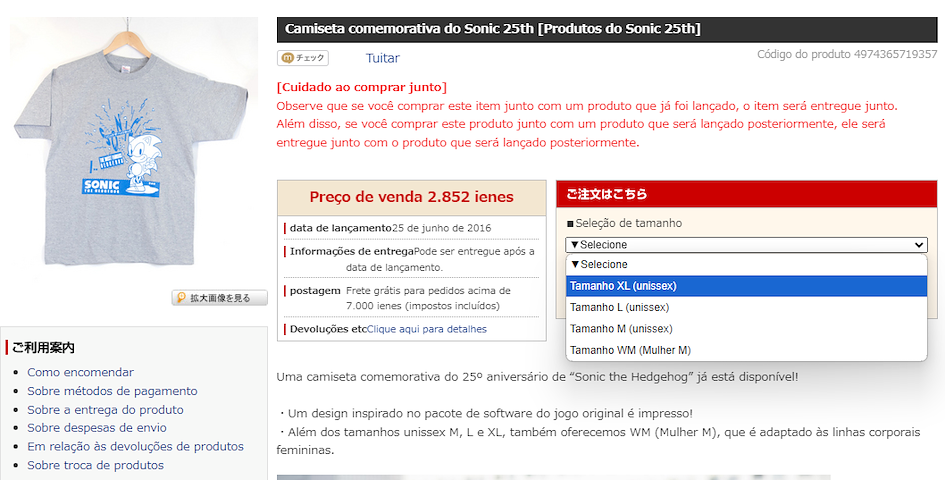Open Em relação às devoluções de produtos link

click(x=136, y=446)
